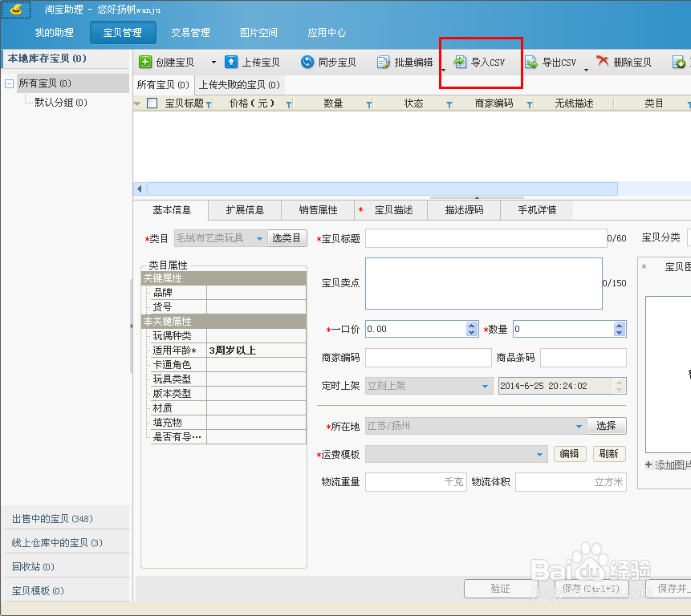Click the 验证 button

(501, 589)
